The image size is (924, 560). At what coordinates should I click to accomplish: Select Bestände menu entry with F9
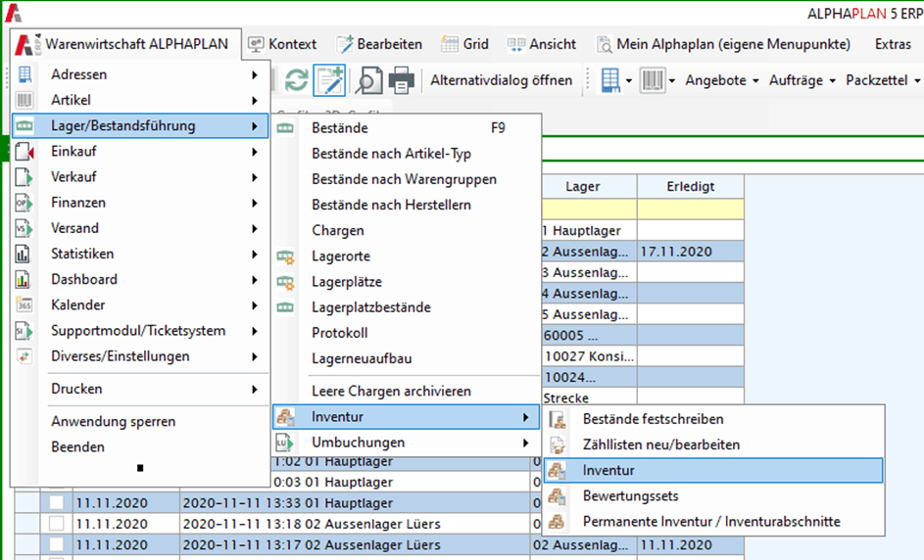[x=406, y=128]
